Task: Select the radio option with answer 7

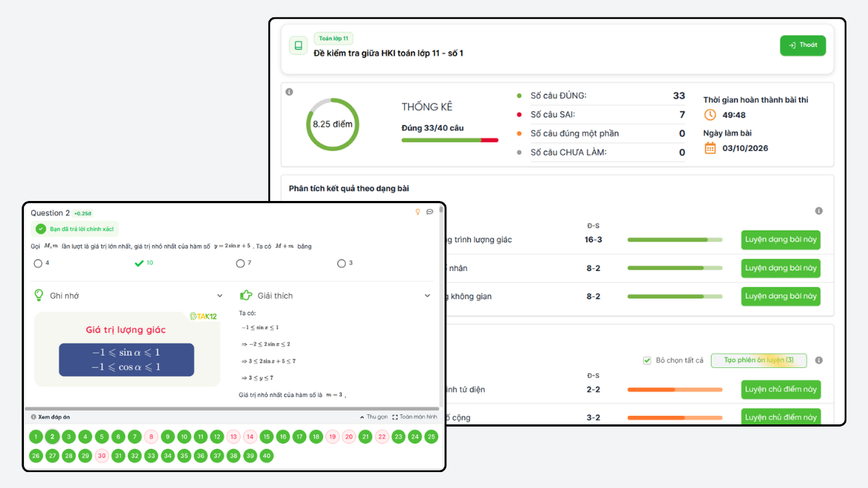Action: pyautogui.click(x=240, y=264)
